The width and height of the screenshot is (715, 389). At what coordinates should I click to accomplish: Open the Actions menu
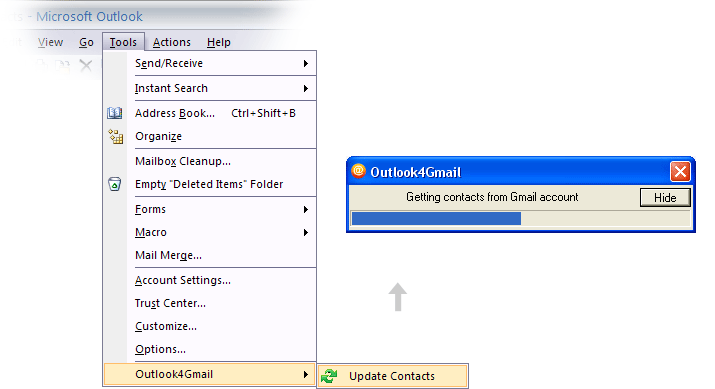(x=171, y=42)
